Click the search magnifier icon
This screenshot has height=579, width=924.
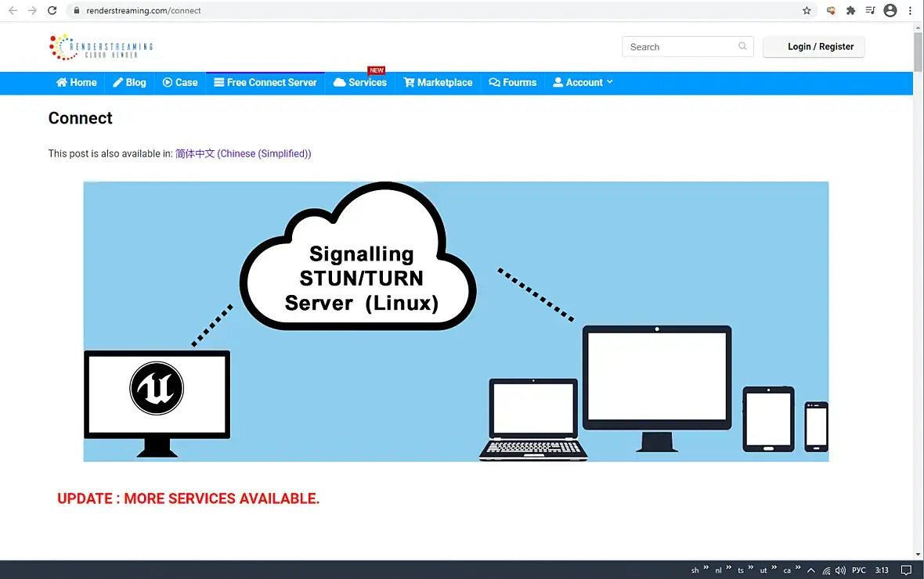point(742,46)
